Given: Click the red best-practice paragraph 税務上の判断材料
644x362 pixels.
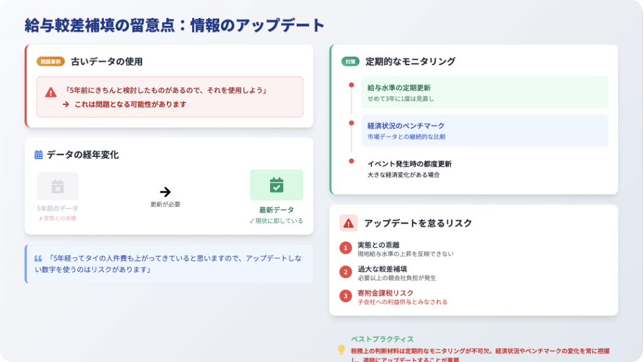Looking at the screenshot, I should 480,355.
